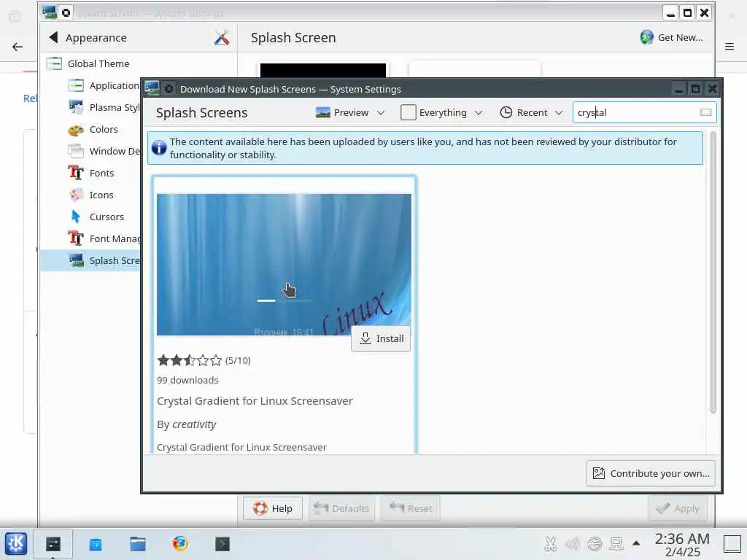This screenshot has height=560, width=747.
Task: Open the KDE application launcher
Action: (16, 544)
